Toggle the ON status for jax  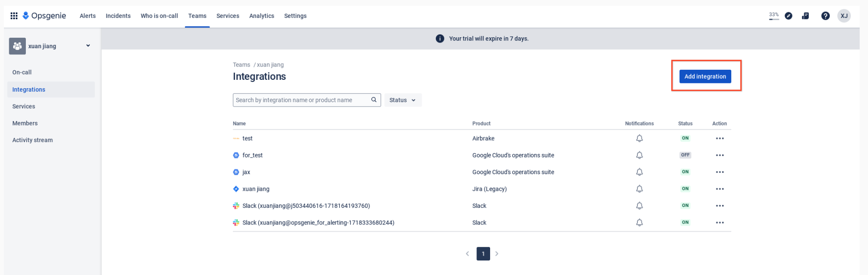point(685,172)
